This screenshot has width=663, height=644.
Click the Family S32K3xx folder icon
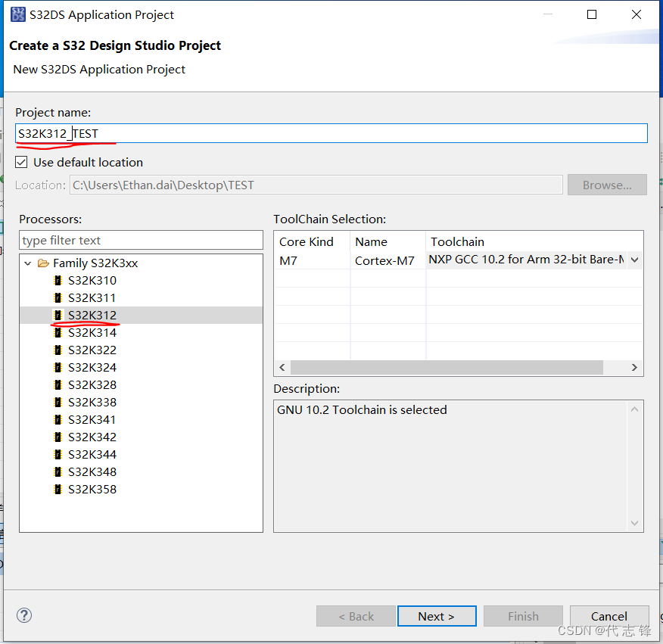(x=43, y=263)
